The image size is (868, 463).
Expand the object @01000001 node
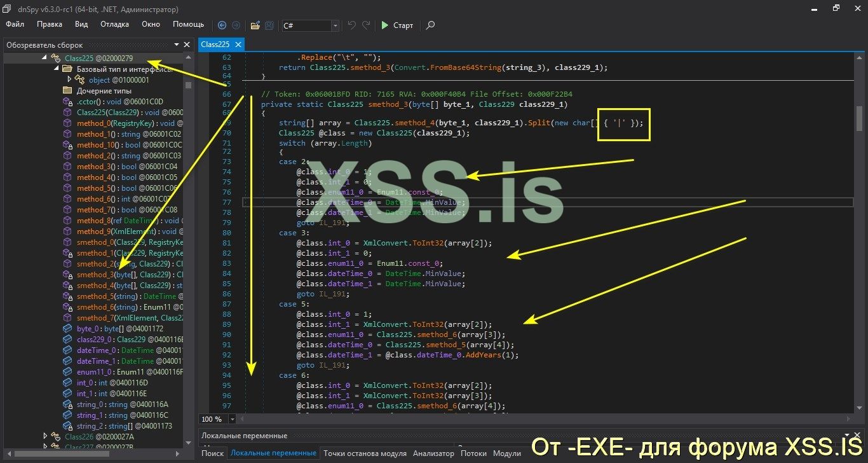pyautogui.click(x=69, y=79)
